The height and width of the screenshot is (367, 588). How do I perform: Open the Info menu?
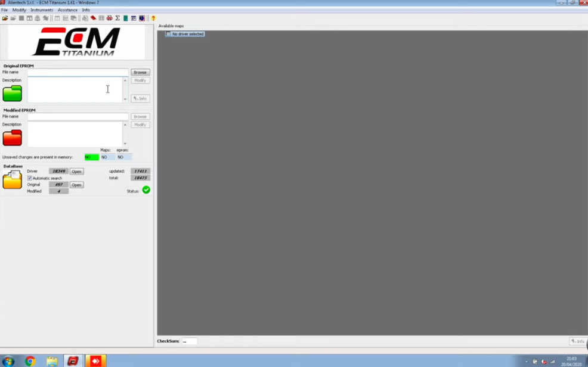(x=86, y=10)
